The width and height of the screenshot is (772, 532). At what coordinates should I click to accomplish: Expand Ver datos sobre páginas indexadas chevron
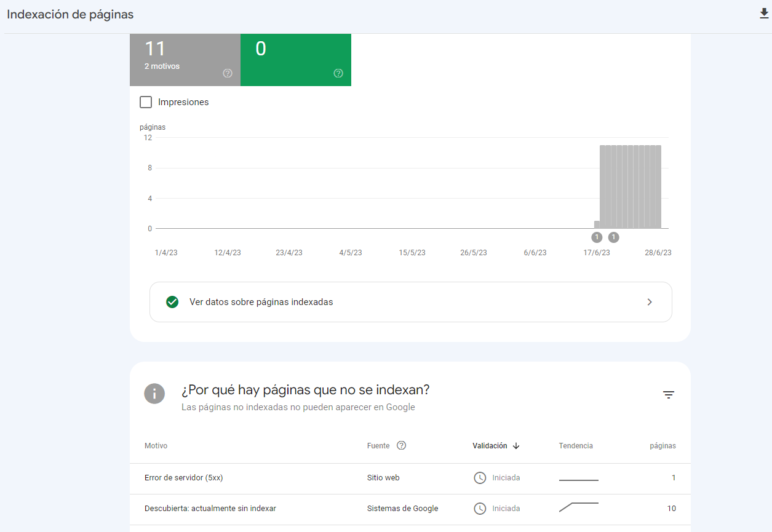tap(650, 302)
